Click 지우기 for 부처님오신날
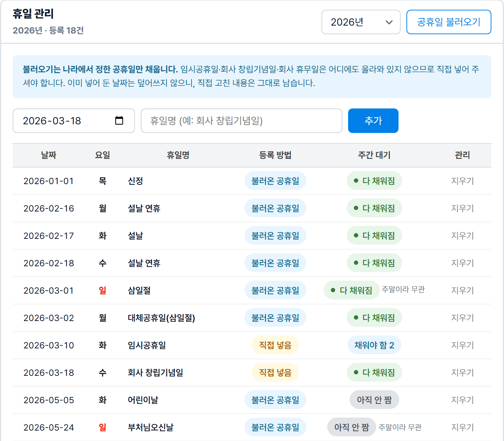 tap(462, 427)
